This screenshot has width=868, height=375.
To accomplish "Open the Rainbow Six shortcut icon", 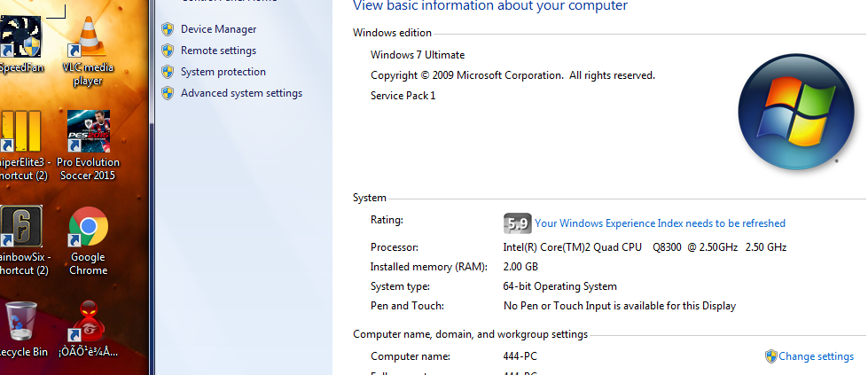I will (x=21, y=227).
